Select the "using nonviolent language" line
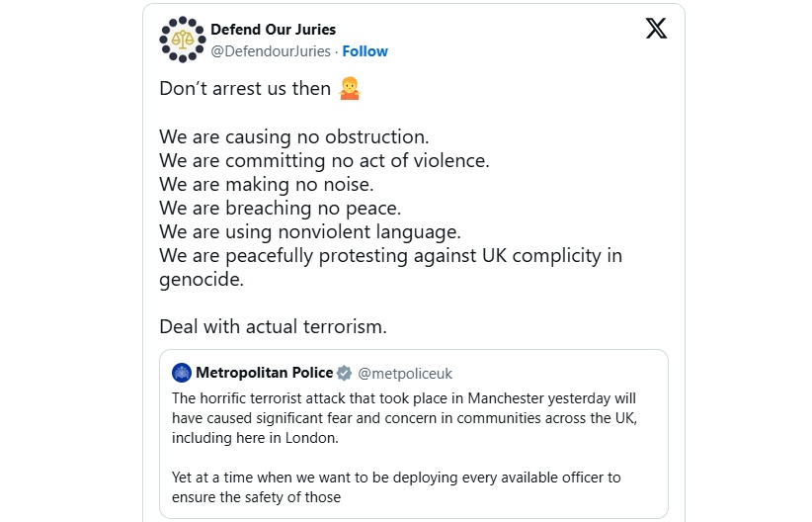The width and height of the screenshot is (812, 522). point(311,232)
